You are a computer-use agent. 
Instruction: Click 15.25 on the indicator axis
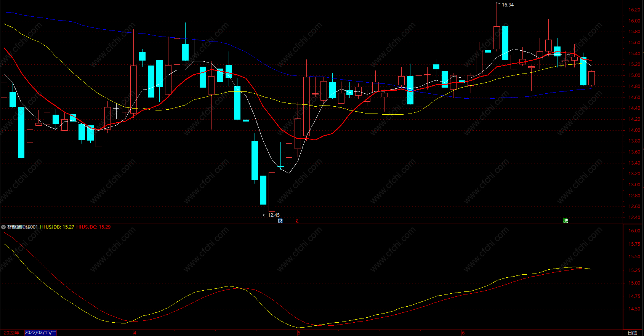pyautogui.click(x=634, y=270)
